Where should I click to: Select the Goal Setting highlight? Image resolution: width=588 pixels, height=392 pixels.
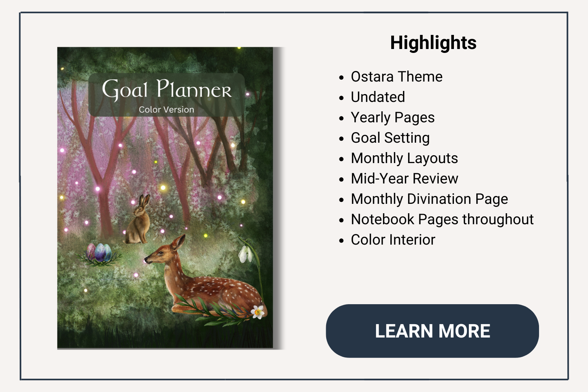pyautogui.click(x=390, y=138)
